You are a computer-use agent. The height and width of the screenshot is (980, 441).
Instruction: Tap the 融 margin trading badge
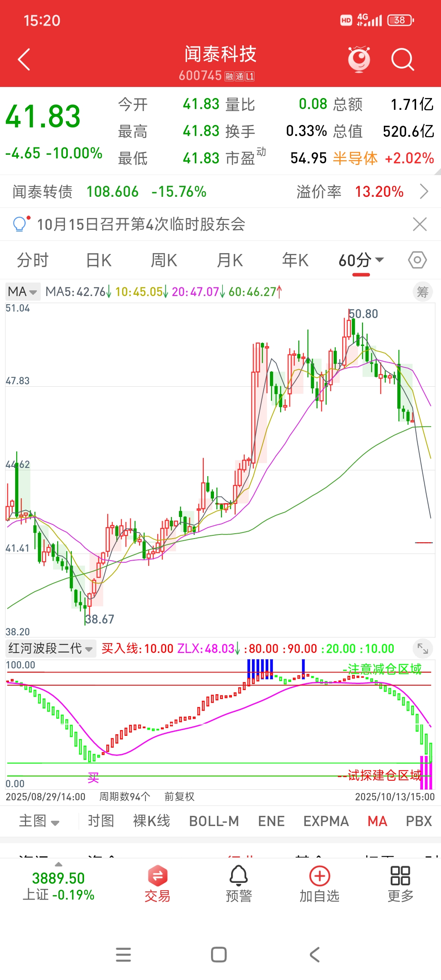pos(229,76)
